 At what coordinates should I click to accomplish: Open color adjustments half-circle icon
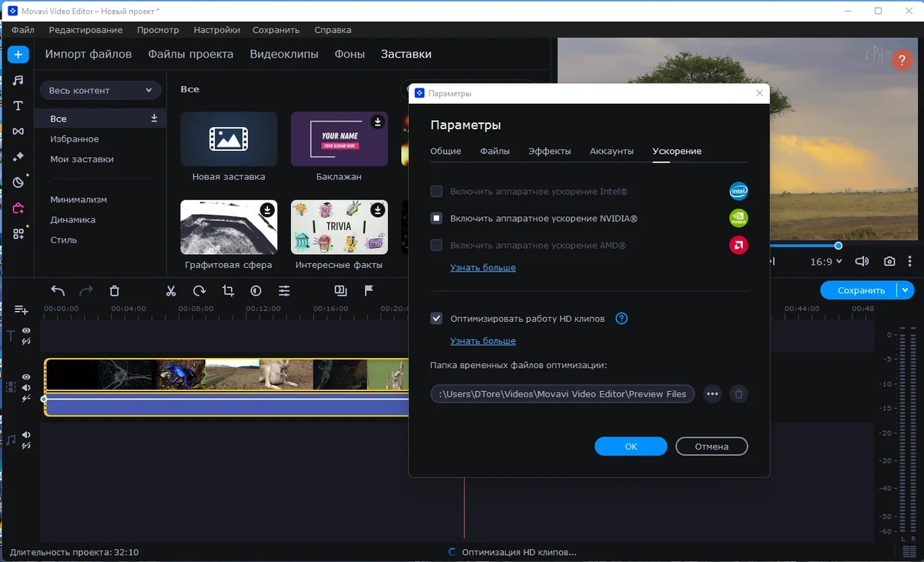click(256, 290)
